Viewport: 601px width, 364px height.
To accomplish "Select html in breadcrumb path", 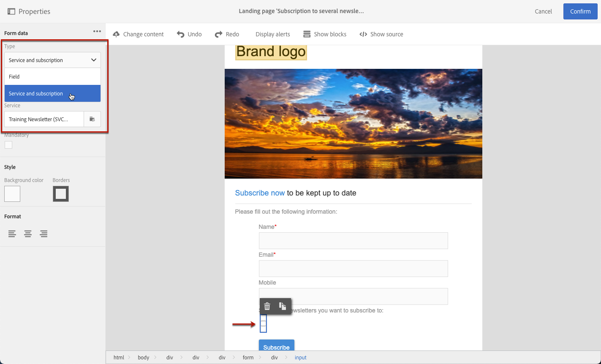I will tap(119, 358).
